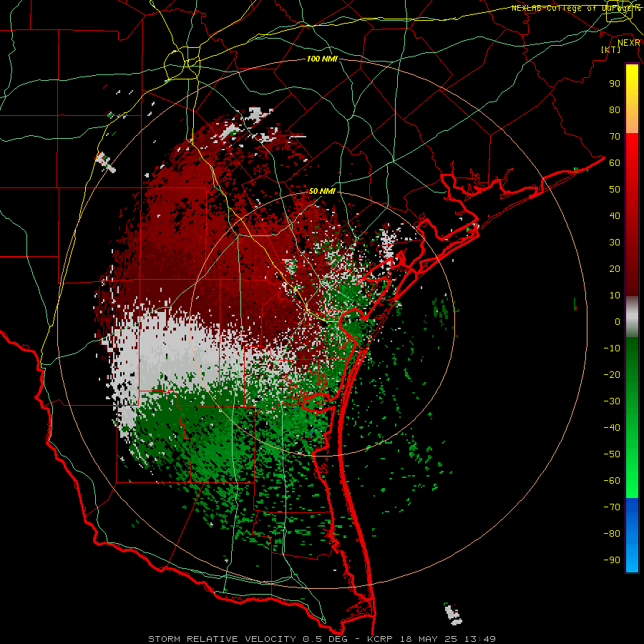Viewport: 644px width, 644px height.
Task: Click the -20 knot scale label
Action: pos(612,375)
